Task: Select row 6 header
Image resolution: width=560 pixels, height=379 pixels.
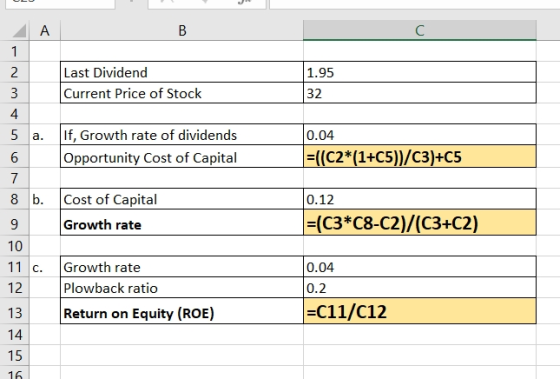Action: click(14, 156)
